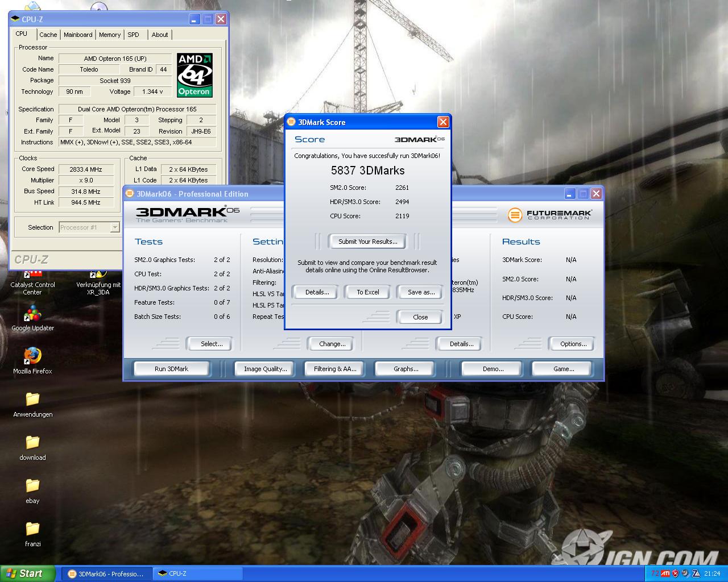Click the 5837 3DMarks score text
728x582 pixels.
[367, 171]
